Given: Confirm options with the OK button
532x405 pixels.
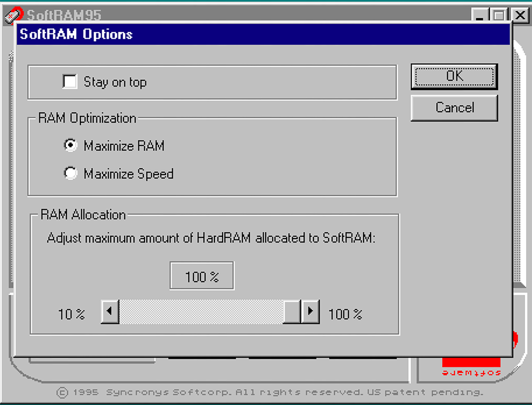Looking at the screenshot, I should 454,76.
